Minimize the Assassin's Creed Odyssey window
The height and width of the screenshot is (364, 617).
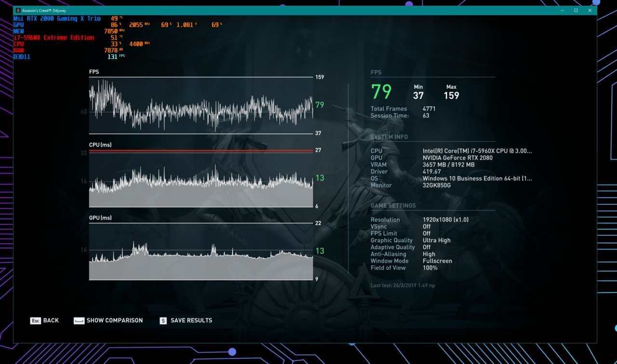point(562,10)
